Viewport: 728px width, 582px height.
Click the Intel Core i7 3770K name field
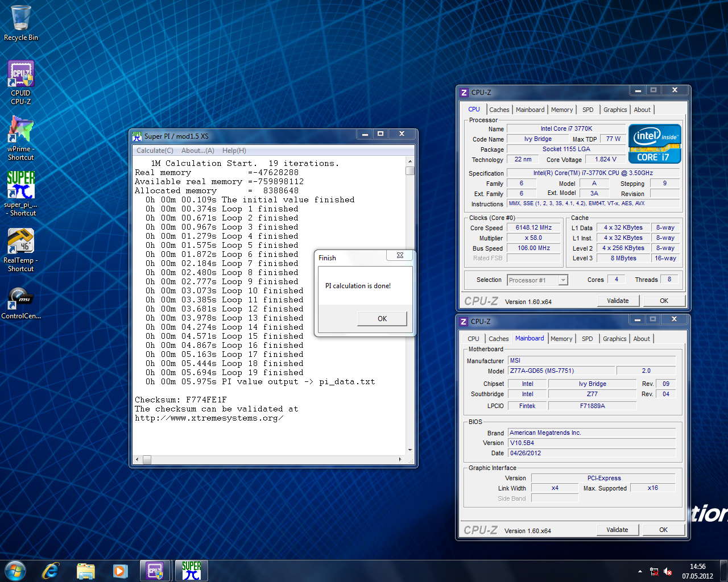click(566, 128)
